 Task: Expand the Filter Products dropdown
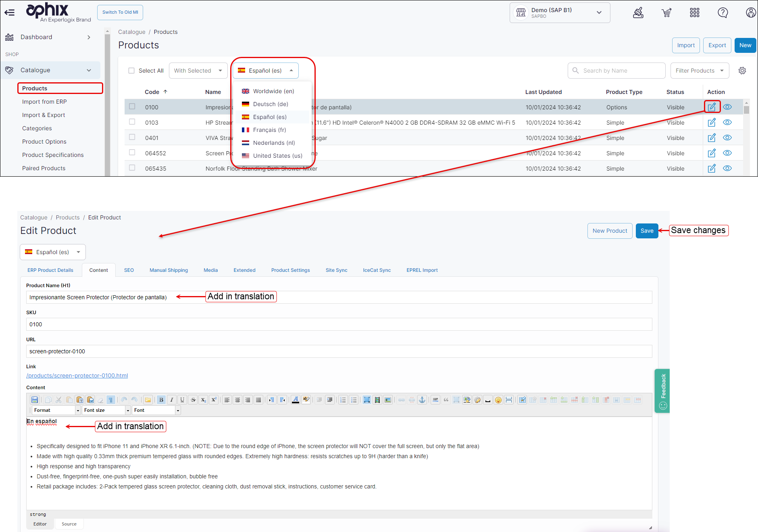coord(700,71)
